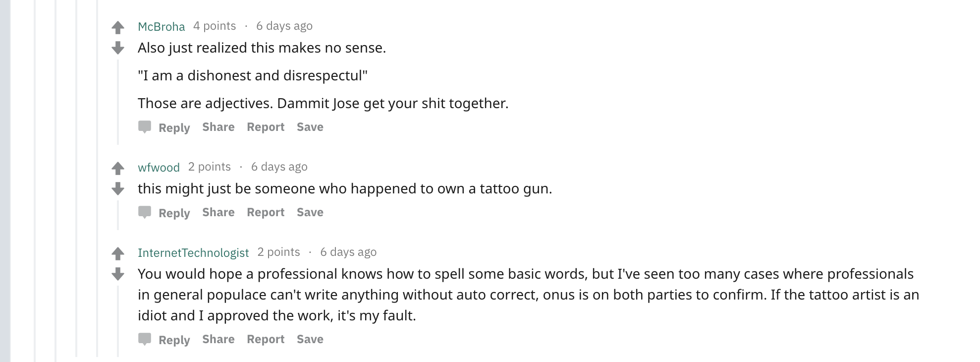The width and height of the screenshot is (980, 362).
Task: Downvote InternetTechnologist's comment
Action: 118,274
